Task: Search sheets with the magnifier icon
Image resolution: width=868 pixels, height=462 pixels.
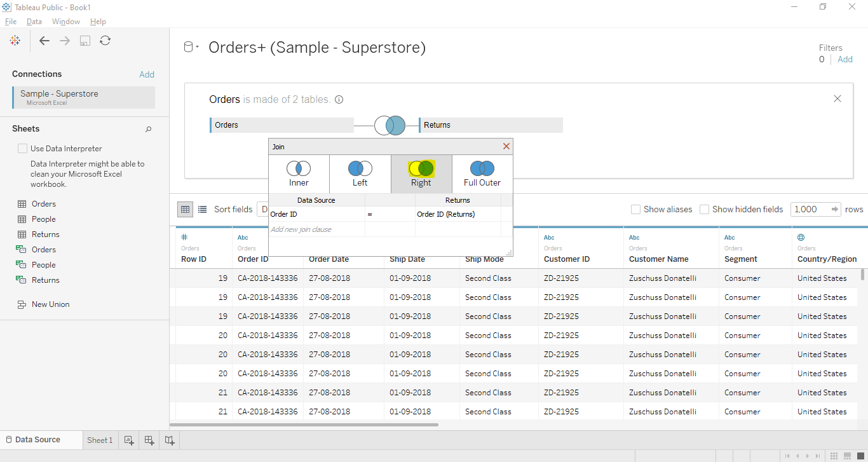Action: (x=149, y=129)
